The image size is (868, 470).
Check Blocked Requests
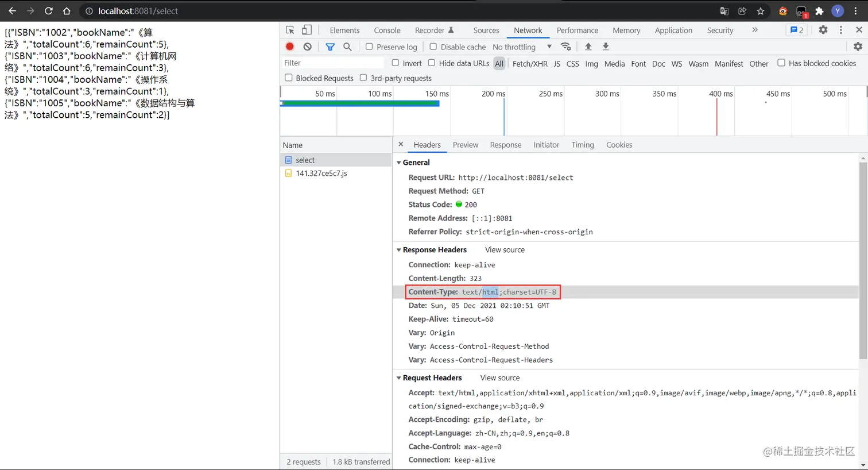[x=289, y=78]
